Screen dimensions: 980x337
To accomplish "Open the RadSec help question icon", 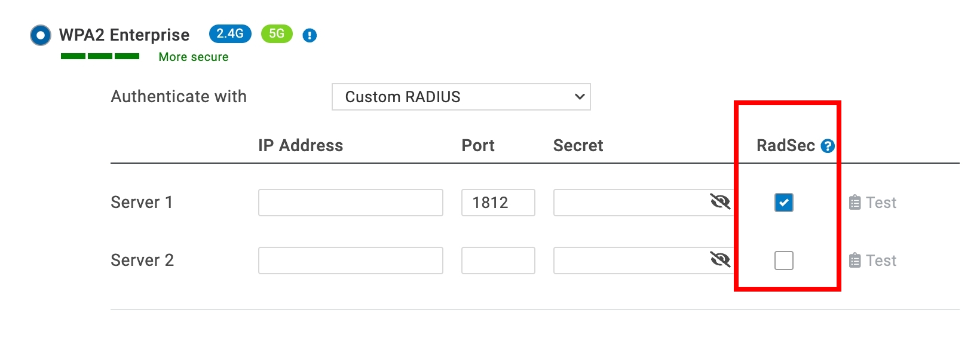I will pyautogui.click(x=828, y=146).
